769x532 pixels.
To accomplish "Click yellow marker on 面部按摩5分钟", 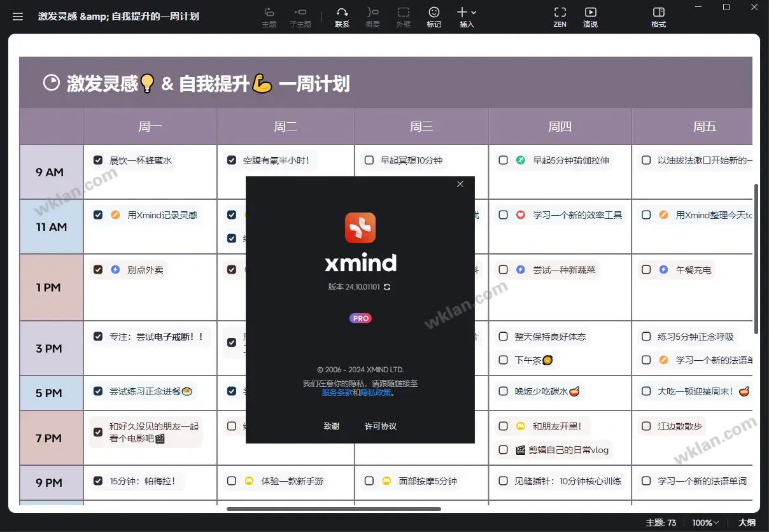I will coord(386,481).
